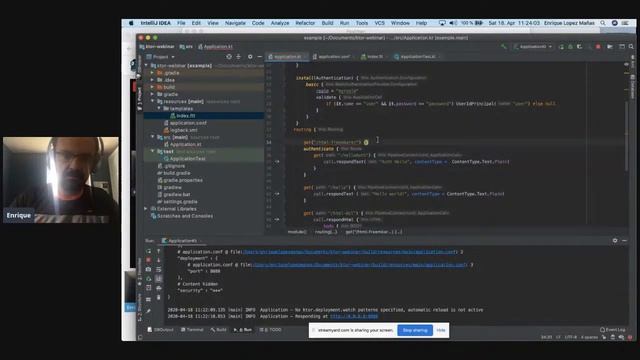Rerun application from Run panel sidebar

[x=149, y=251]
